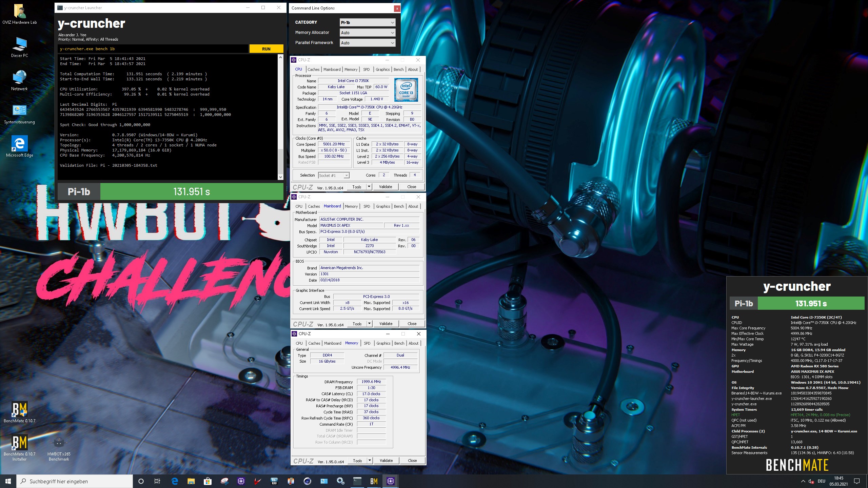Click the yellow RUN button in y-cruncher
Image resolution: width=868 pixels, height=488 pixels.
(x=266, y=49)
